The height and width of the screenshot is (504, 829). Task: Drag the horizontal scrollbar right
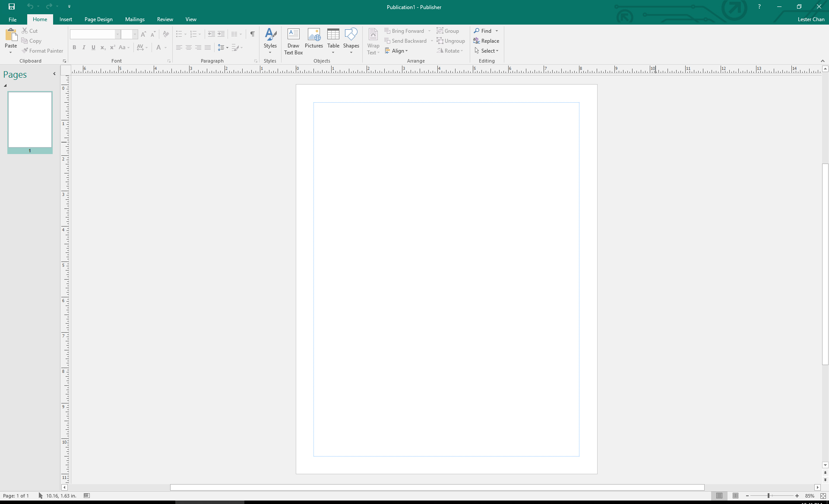pos(818,487)
